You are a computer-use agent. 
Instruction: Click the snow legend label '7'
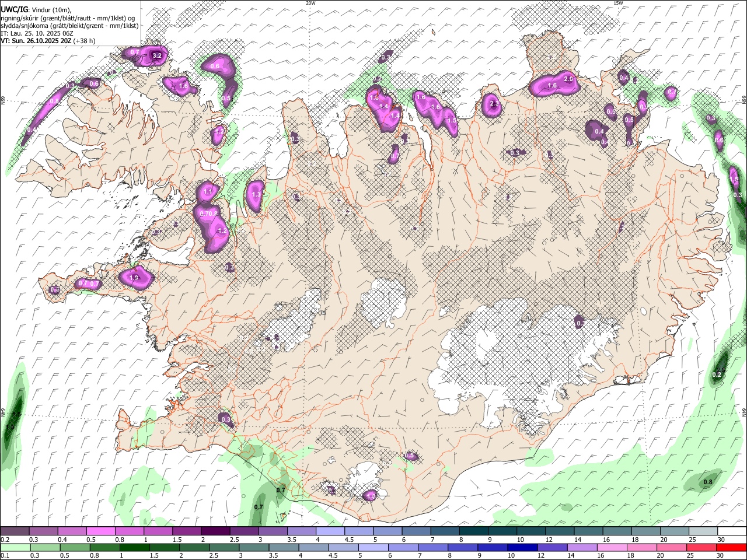click(x=434, y=539)
